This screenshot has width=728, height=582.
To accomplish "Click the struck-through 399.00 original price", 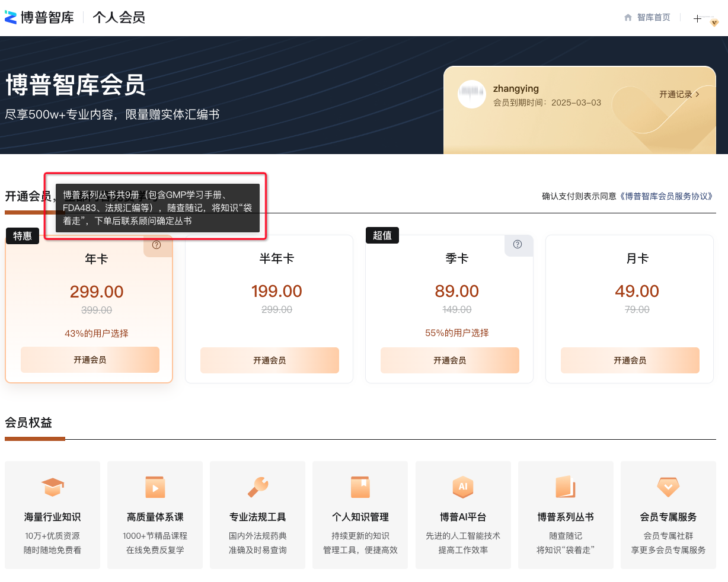I will tap(97, 310).
